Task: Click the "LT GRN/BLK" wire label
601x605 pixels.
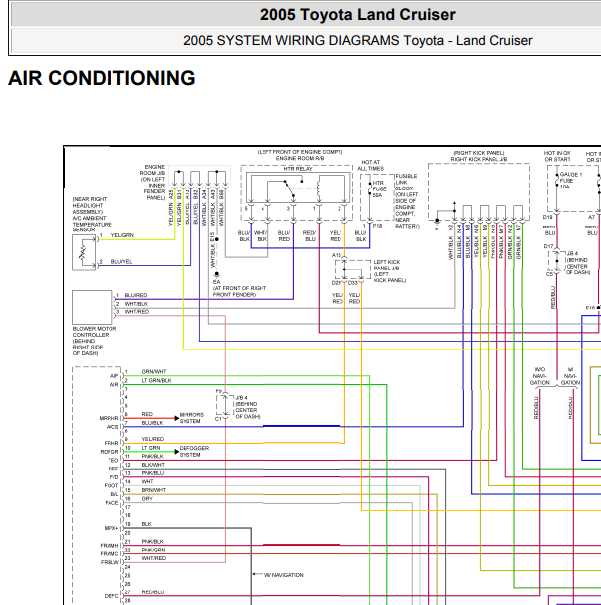Action: pos(156,380)
